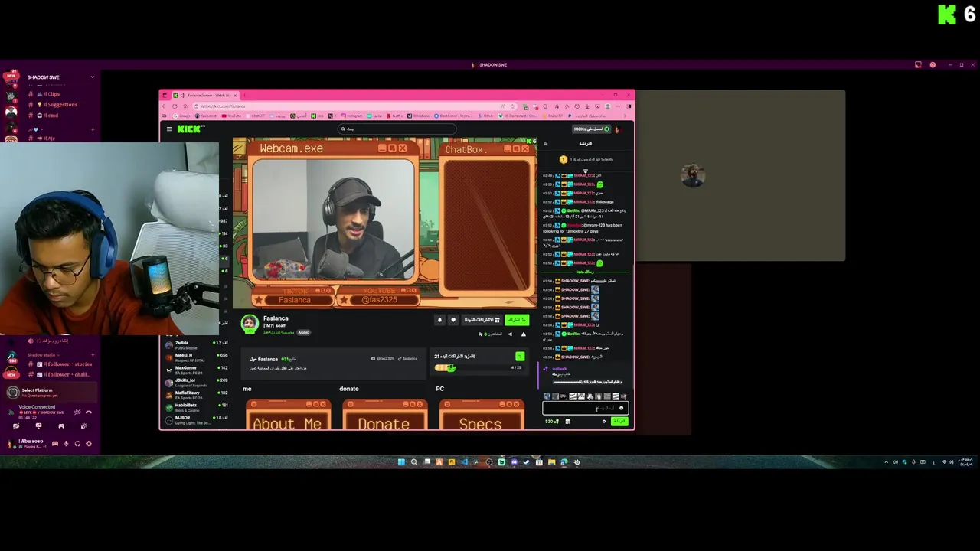980x551 pixels.
Task: Open the @fas2325 YouTube link in the about box
Action: [382, 358]
